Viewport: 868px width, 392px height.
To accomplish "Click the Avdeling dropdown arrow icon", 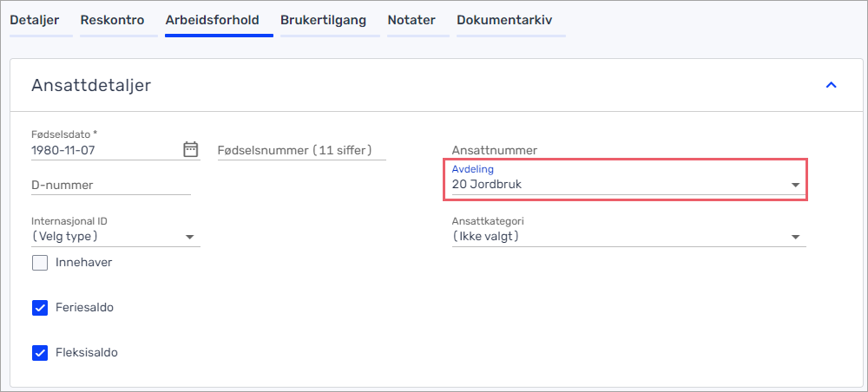I will pyautogui.click(x=795, y=185).
